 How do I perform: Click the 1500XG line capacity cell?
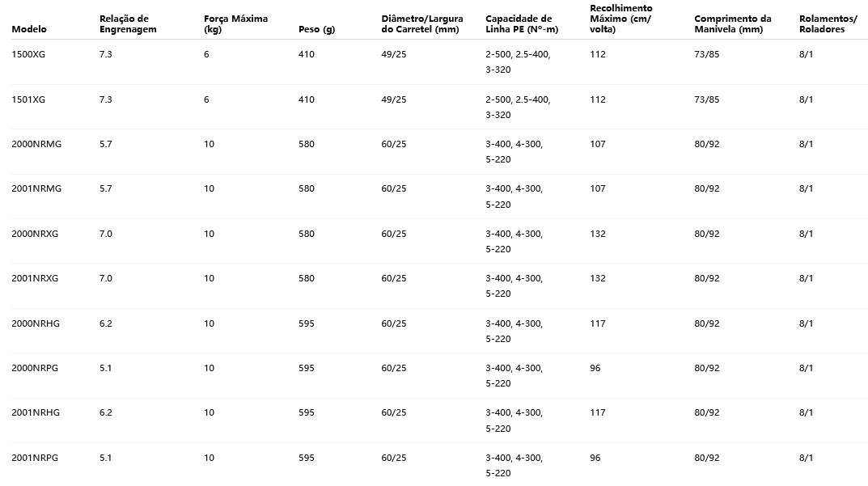click(518, 62)
